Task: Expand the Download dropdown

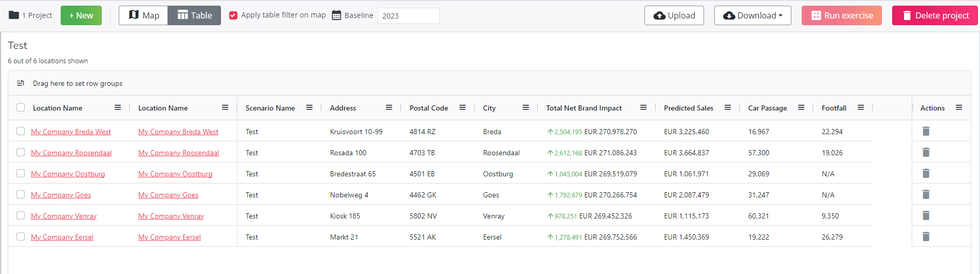Action: (752, 15)
